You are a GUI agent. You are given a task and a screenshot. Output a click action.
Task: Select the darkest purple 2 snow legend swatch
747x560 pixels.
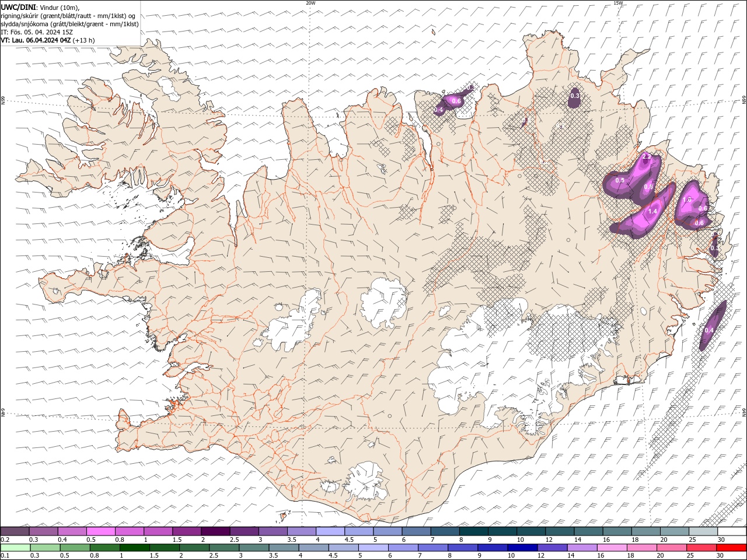click(215, 531)
